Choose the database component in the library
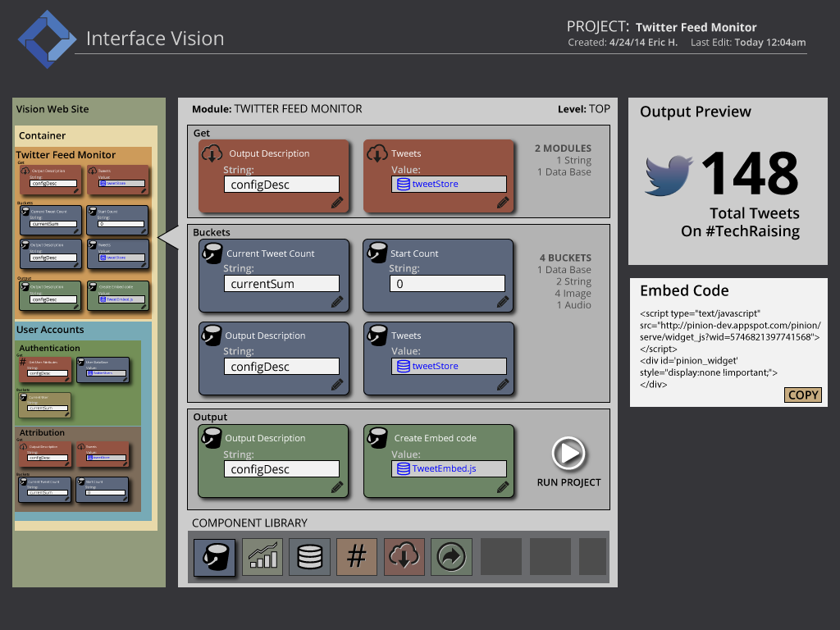Viewport: 840px width, 630px height. (x=310, y=557)
